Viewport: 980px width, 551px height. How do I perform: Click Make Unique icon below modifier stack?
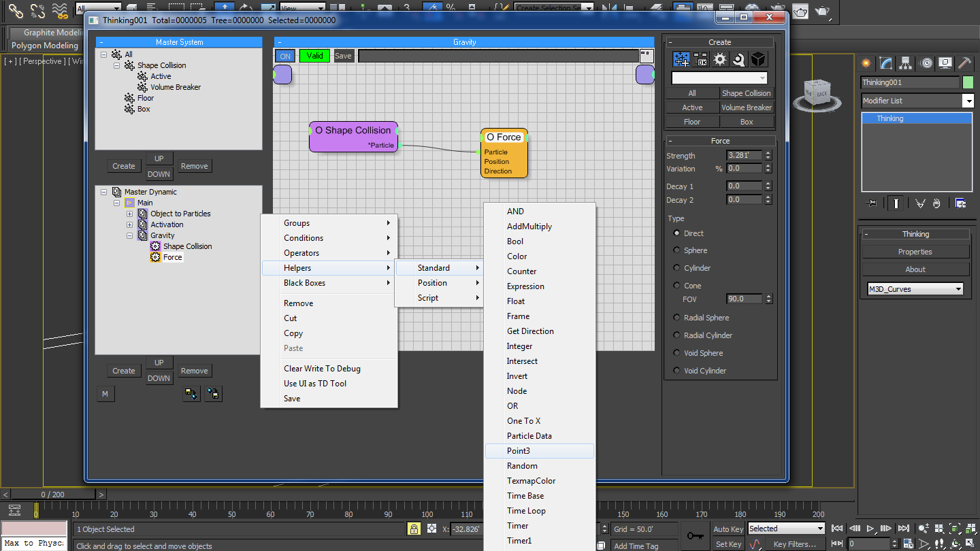(x=921, y=203)
